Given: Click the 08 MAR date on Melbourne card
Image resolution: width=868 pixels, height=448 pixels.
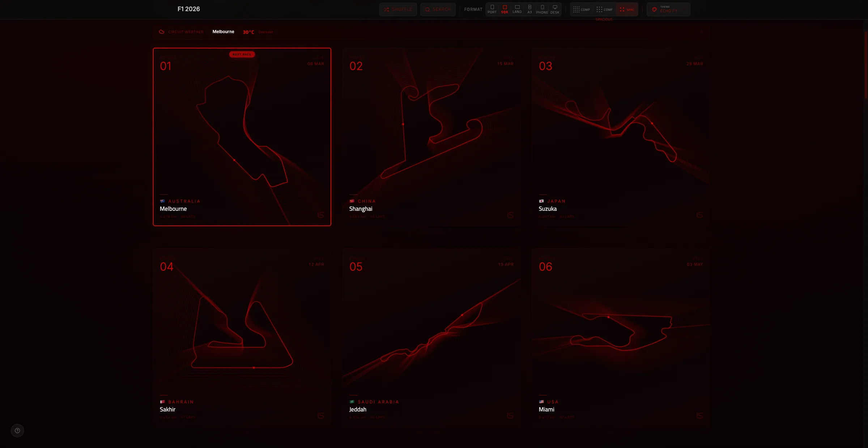Looking at the screenshot, I should 316,64.
